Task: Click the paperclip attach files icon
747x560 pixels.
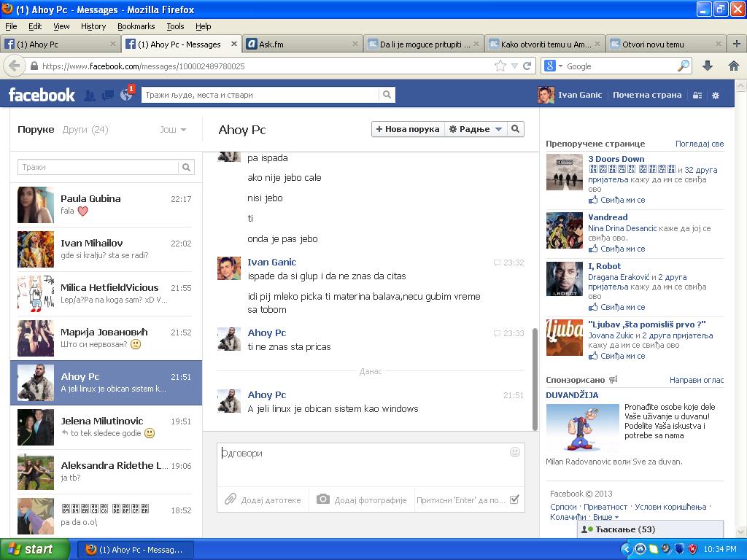Action: click(x=231, y=499)
